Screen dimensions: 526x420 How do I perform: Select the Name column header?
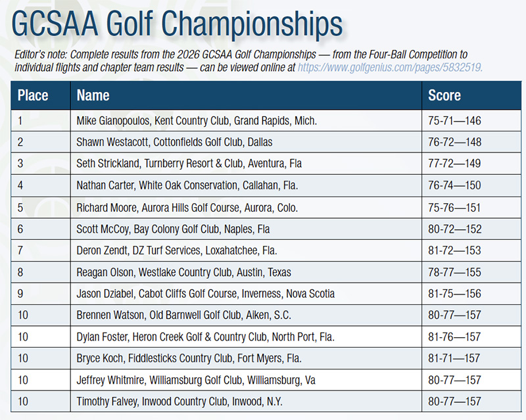point(93,96)
